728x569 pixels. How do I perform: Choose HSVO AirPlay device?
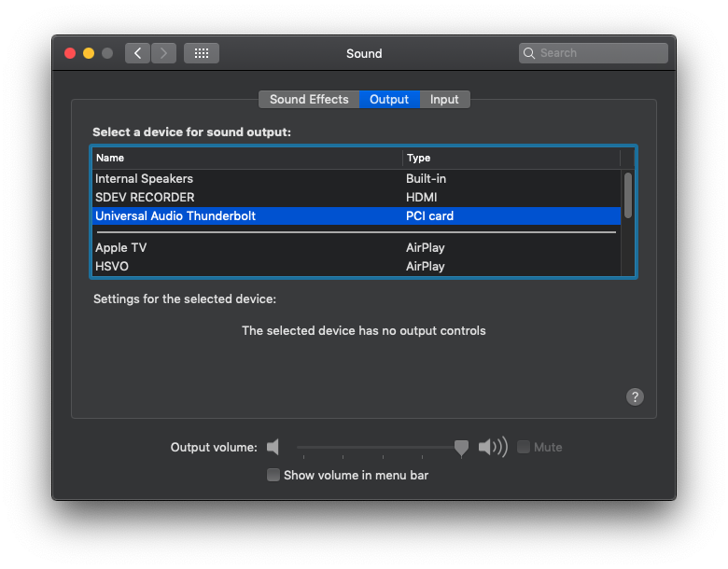[x=357, y=266]
